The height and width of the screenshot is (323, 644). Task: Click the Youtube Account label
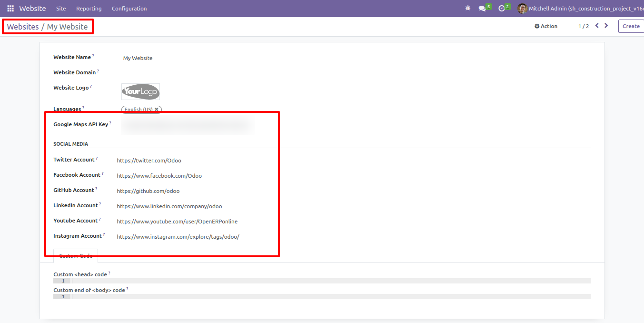75,221
